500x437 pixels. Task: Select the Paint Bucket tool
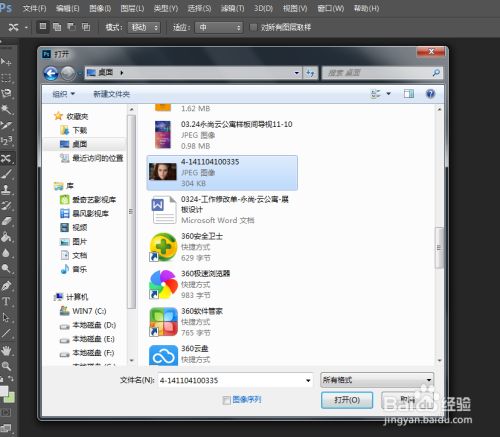tap(6, 237)
